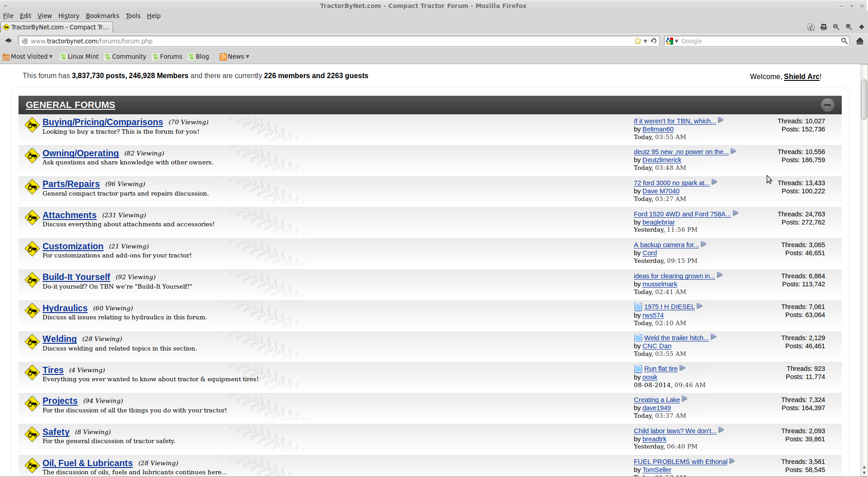Open the search engine selector dropdown

[672, 41]
